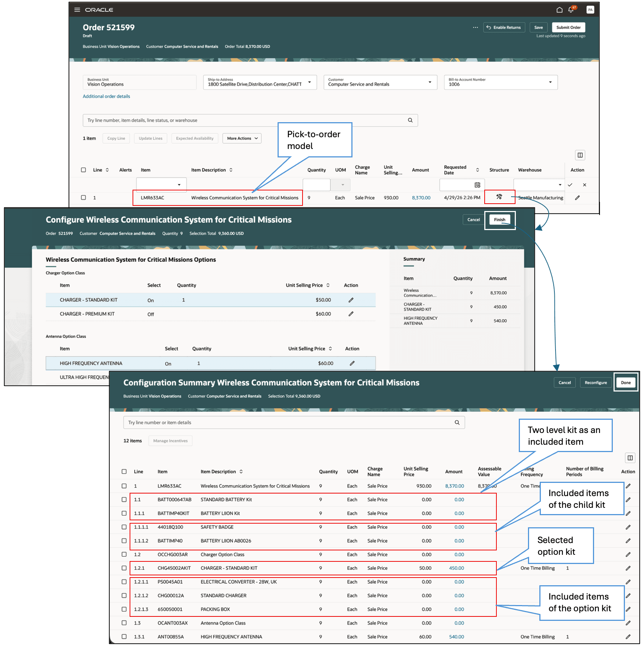This screenshot has height=648, width=644.
Task: Click Manage Incentives in Configuration Summary
Action: click(x=170, y=441)
